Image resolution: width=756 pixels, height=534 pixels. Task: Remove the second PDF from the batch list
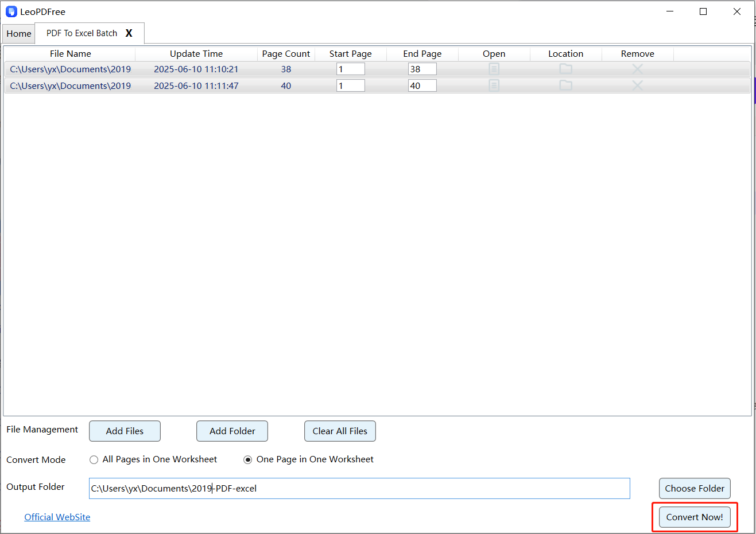(x=637, y=85)
